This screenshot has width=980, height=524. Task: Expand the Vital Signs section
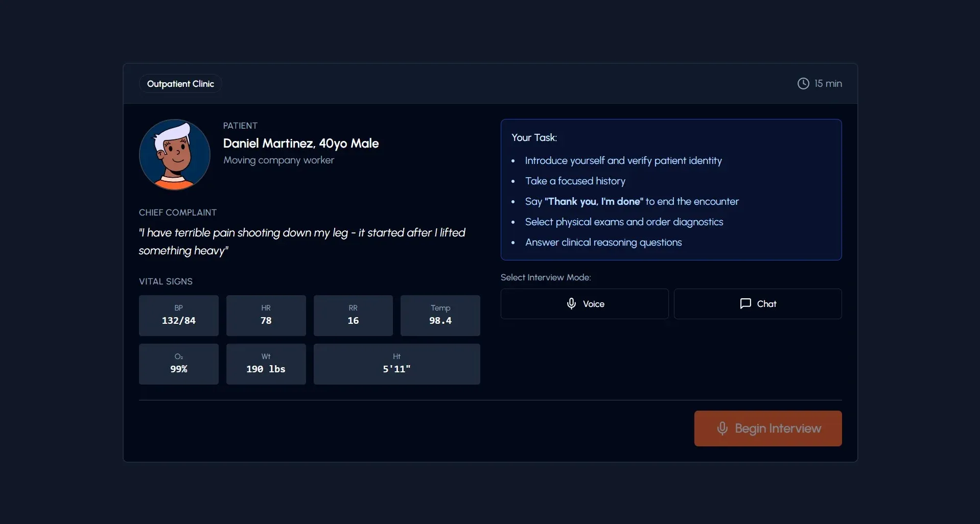tap(166, 281)
